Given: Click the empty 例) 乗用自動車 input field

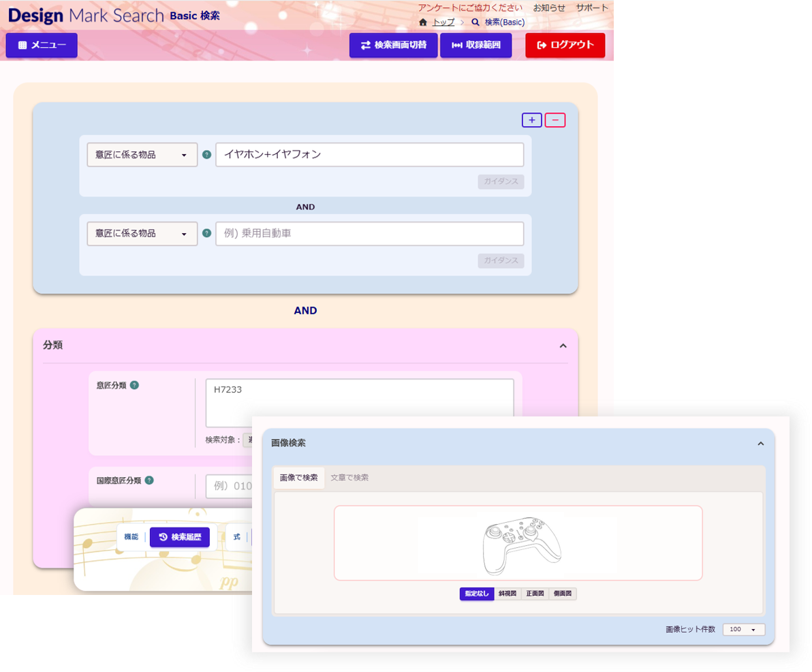Looking at the screenshot, I should [x=370, y=234].
